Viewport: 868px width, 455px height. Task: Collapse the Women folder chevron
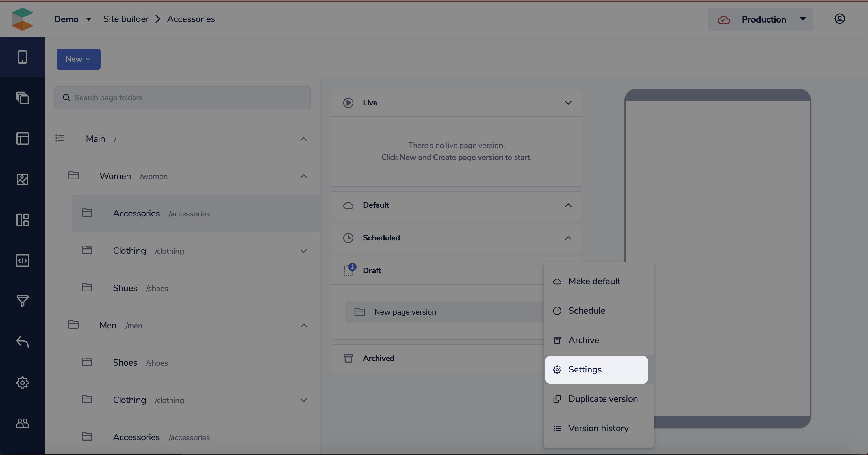(303, 176)
